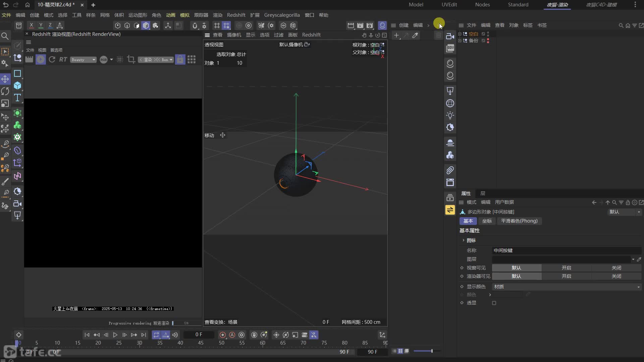Enable snapping magnet icon
The height and width of the screenshot is (362, 644).
coord(195,25)
